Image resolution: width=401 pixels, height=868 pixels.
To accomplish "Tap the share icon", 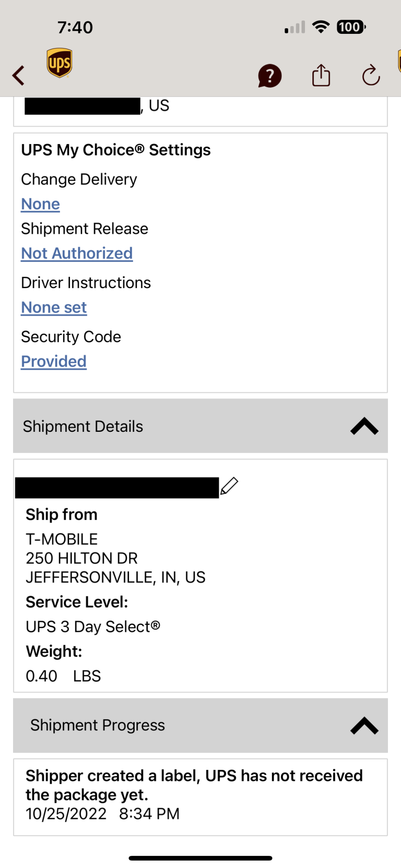I will pos(321,75).
